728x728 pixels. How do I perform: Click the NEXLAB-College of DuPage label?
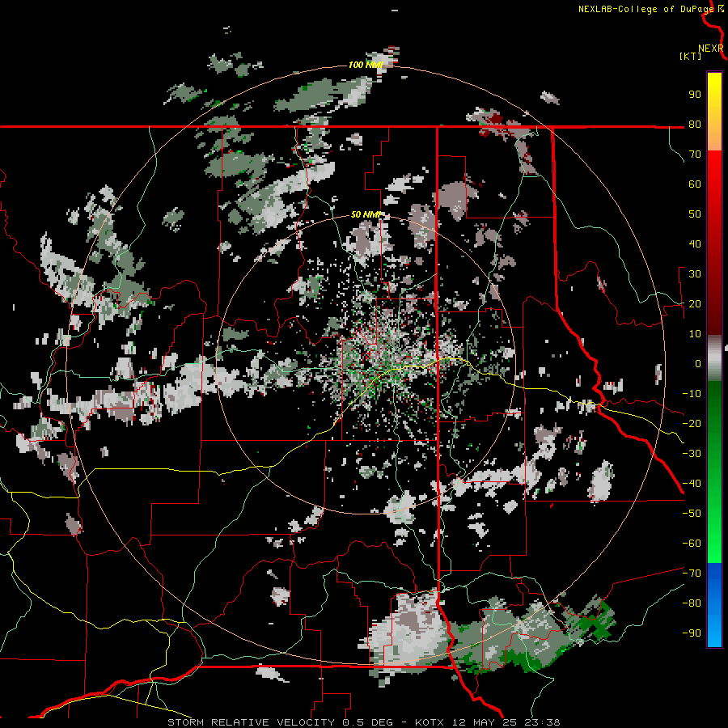pos(645,9)
